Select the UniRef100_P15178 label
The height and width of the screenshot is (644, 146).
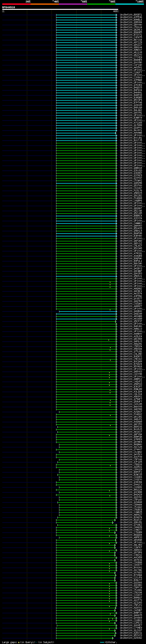131,191
